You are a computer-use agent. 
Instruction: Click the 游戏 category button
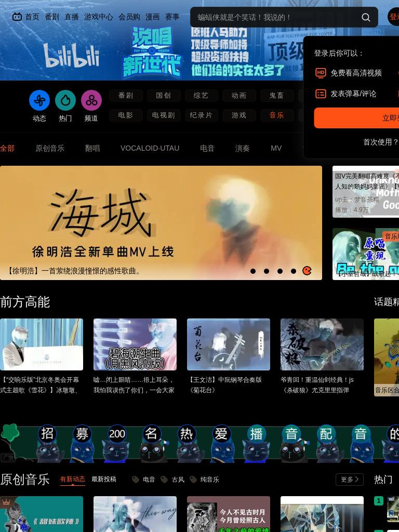click(x=239, y=115)
